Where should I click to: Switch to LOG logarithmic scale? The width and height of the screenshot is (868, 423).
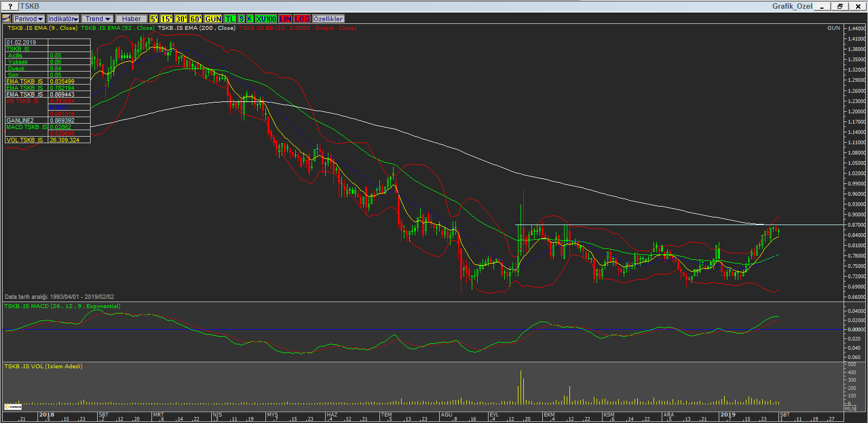[302, 18]
